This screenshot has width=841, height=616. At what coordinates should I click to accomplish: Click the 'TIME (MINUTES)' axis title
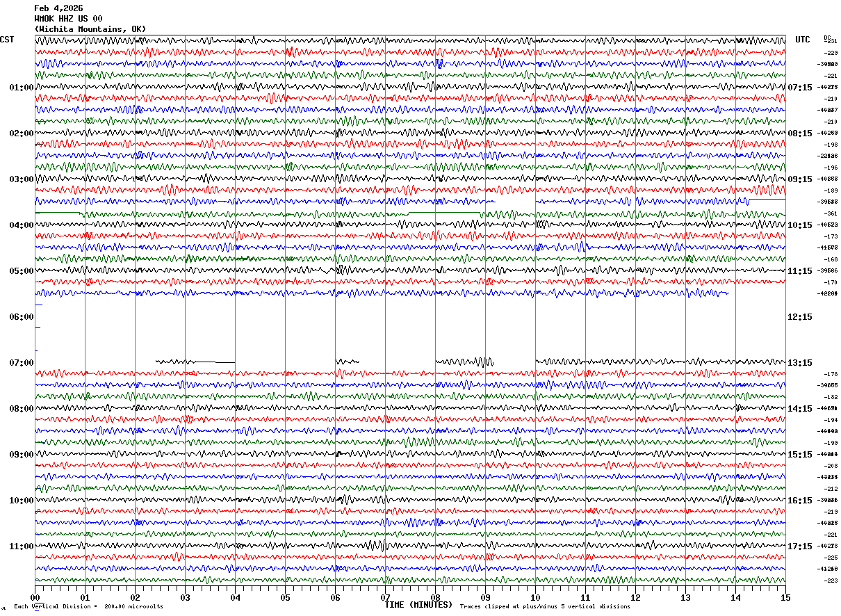[x=418, y=605]
